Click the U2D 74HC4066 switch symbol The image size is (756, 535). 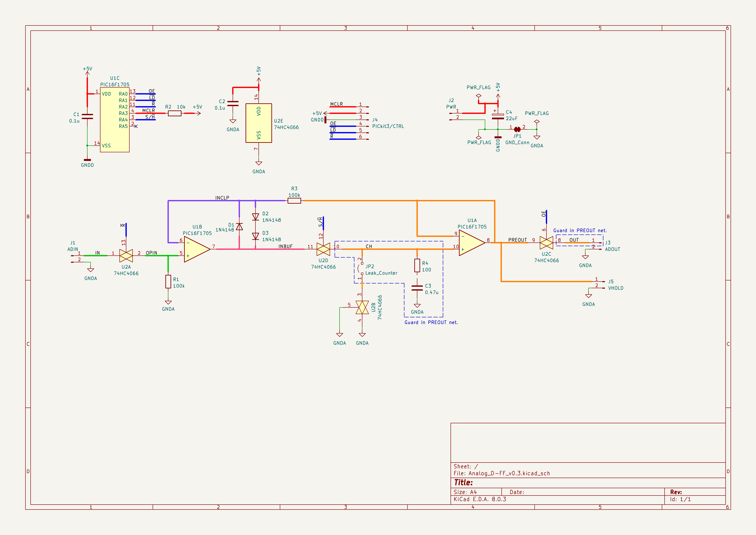(323, 249)
